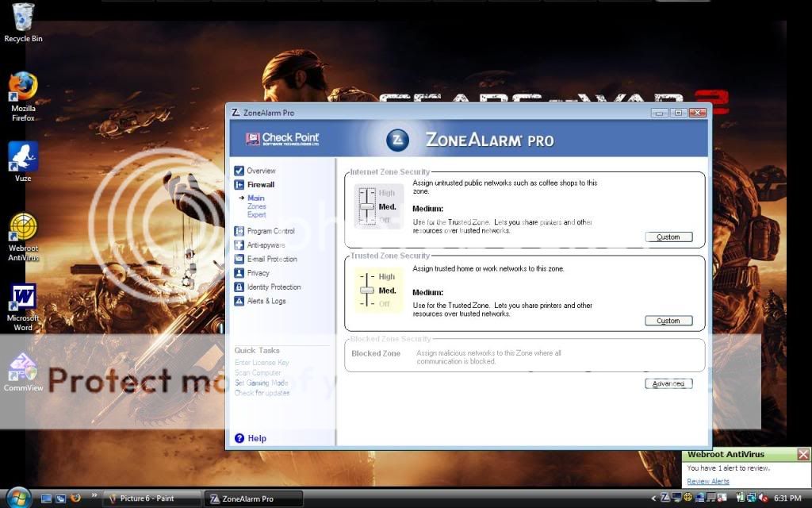
Task: Open the Vuze desktop shortcut
Action: (23, 162)
